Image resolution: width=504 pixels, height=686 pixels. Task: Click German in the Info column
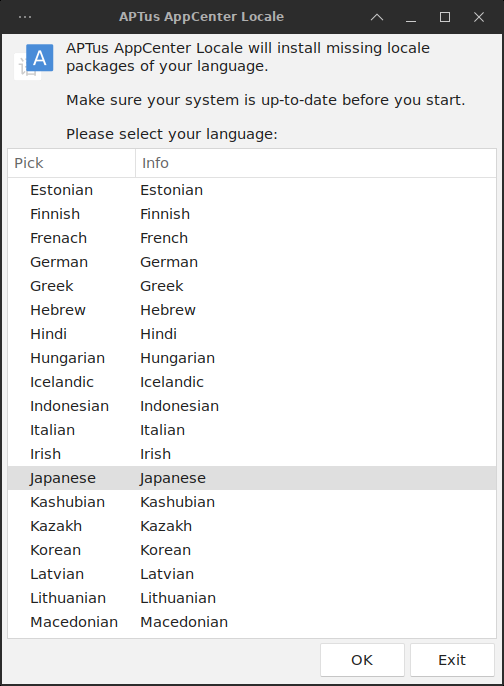click(169, 262)
